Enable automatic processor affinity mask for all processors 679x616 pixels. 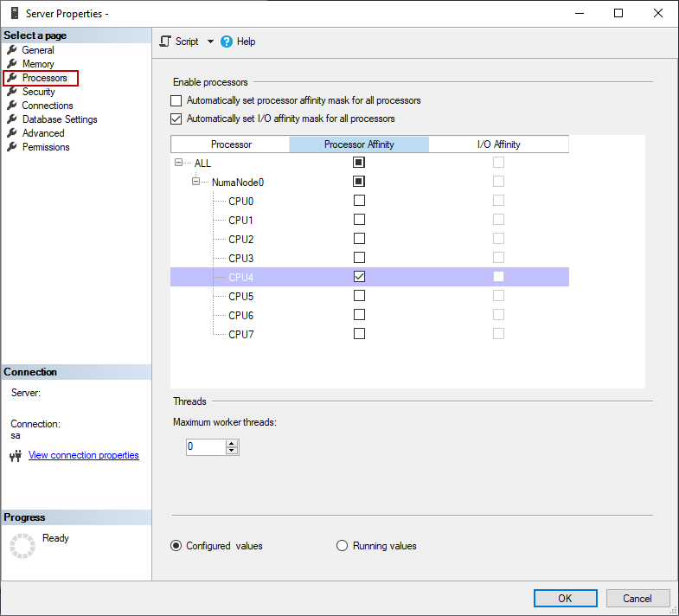tap(176, 100)
